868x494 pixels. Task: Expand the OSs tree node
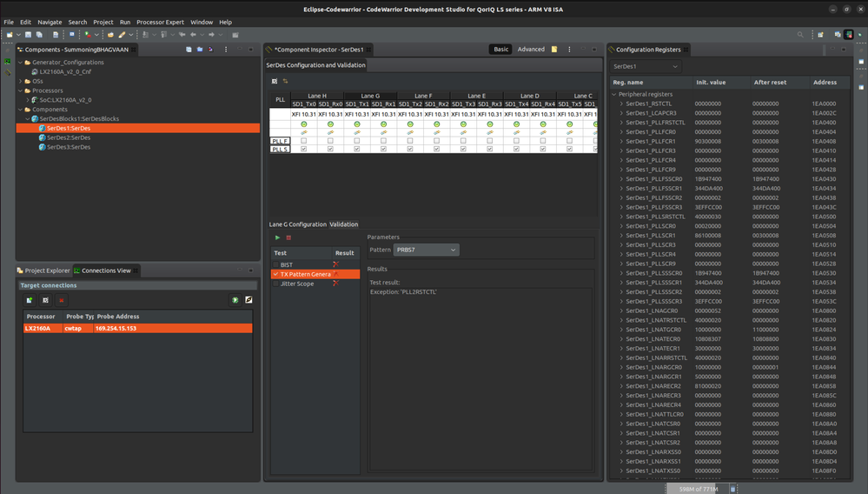pyautogui.click(x=21, y=82)
